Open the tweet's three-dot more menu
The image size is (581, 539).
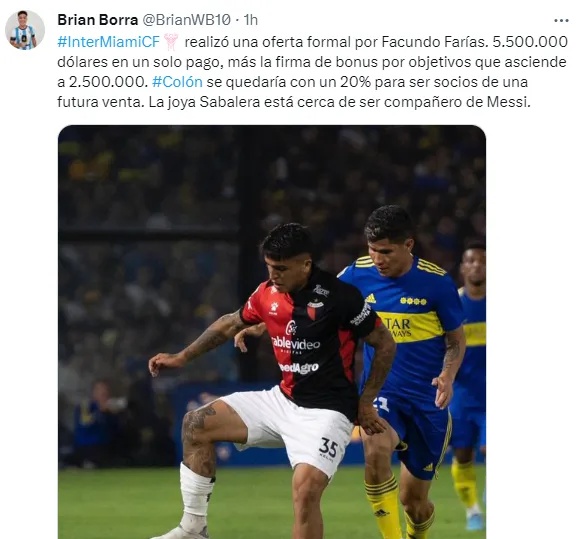(x=561, y=21)
